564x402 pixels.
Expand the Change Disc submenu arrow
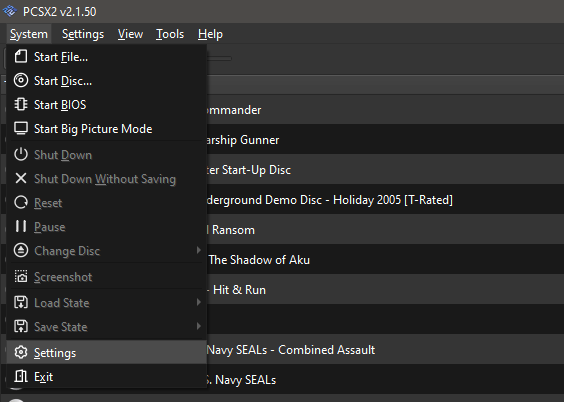[x=199, y=250]
